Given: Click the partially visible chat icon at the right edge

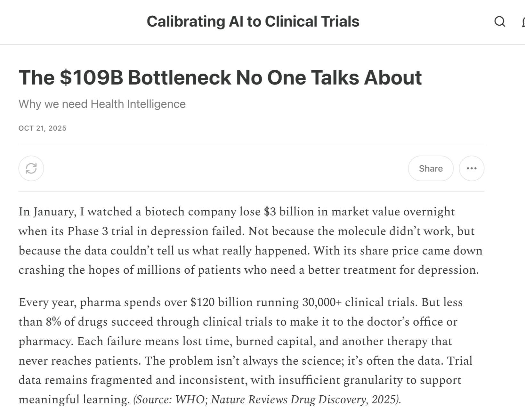Looking at the screenshot, I should pos(523,22).
